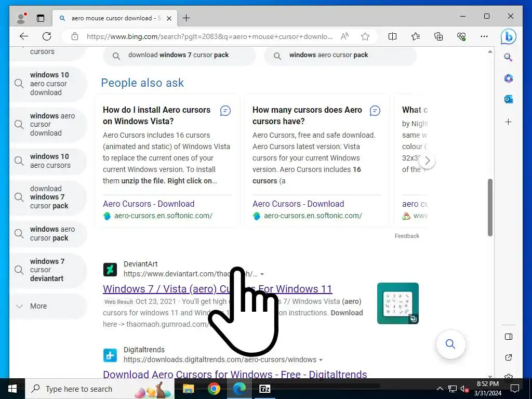Click the floating search magnifier button
Screen dimensions: 532x399
tap(450, 344)
